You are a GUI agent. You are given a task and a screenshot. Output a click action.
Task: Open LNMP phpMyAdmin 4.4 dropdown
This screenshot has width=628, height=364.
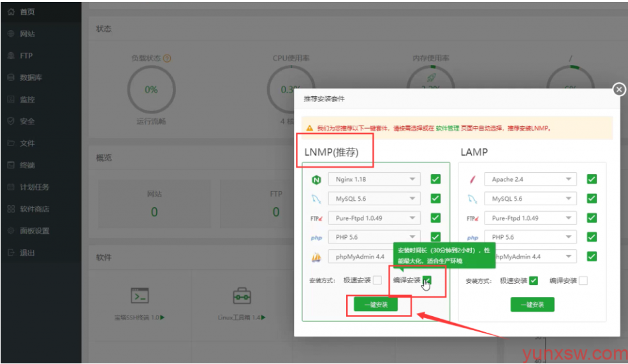click(360, 256)
